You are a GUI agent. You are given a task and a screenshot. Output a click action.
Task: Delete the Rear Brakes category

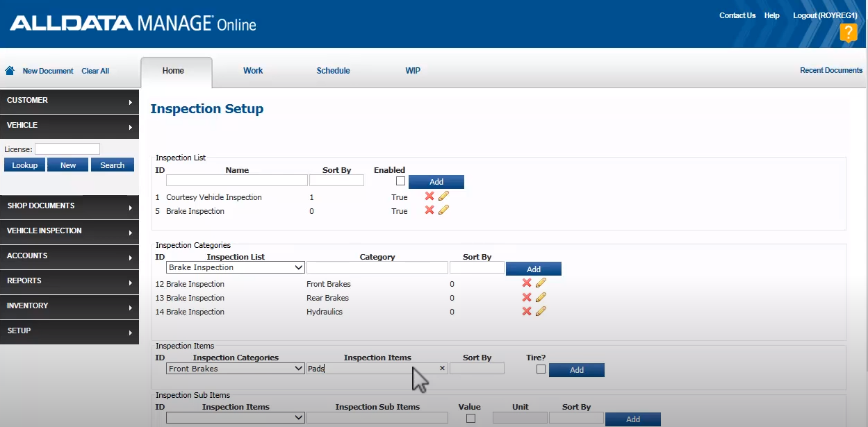pyautogui.click(x=527, y=297)
